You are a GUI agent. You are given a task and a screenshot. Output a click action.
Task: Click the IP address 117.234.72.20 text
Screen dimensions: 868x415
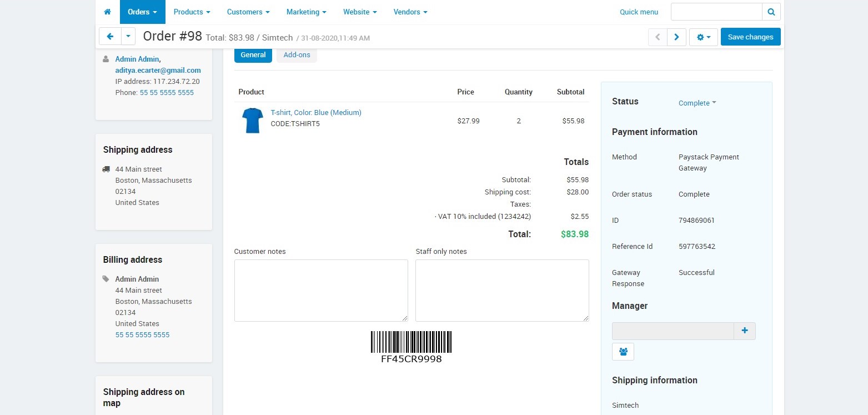[x=158, y=81]
